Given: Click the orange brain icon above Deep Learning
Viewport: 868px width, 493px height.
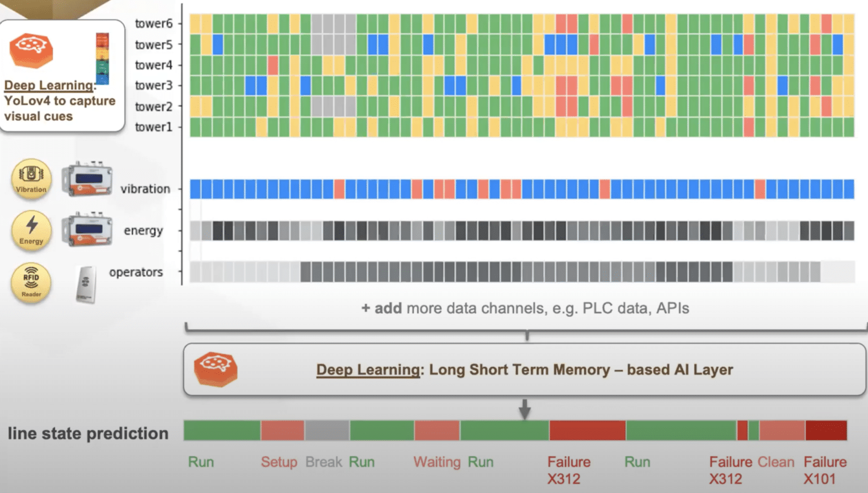Looking at the screenshot, I should click(32, 51).
